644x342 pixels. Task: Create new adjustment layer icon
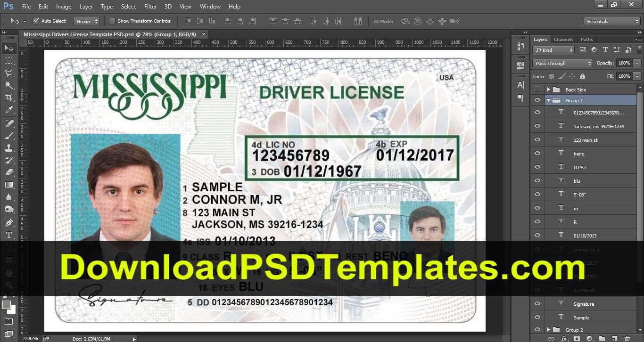click(x=589, y=338)
